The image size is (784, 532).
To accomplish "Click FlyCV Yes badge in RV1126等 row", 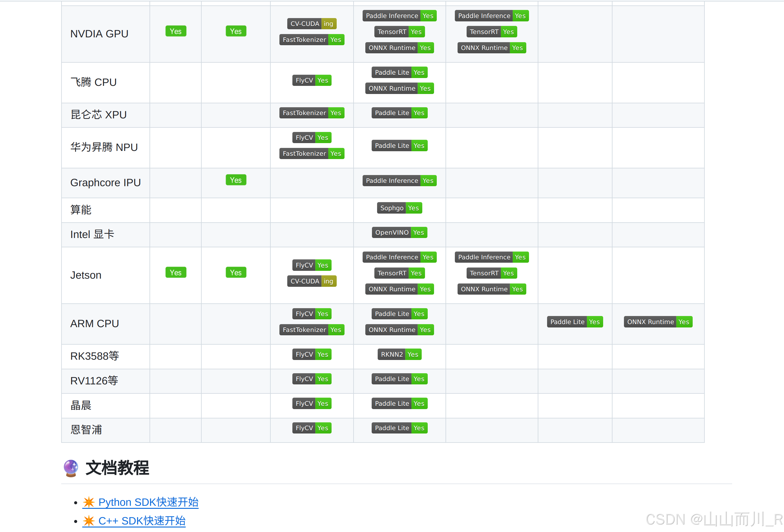I will pos(312,379).
